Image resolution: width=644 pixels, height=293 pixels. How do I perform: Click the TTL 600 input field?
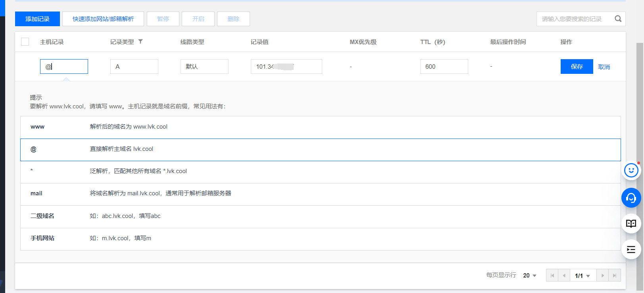[444, 66]
